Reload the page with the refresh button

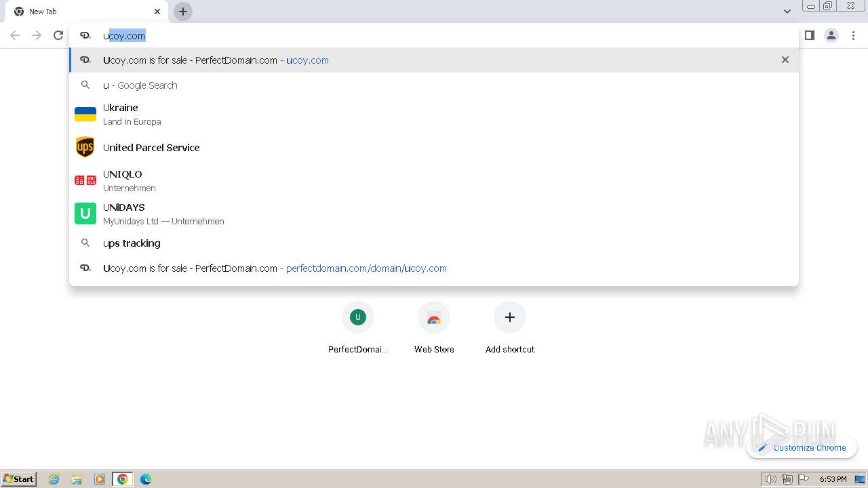pyautogui.click(x=58, y=35)
